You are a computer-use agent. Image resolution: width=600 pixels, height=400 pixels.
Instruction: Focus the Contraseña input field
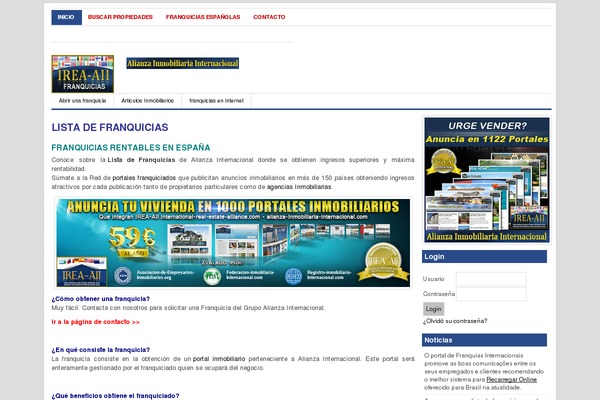(x=491, y=294)
